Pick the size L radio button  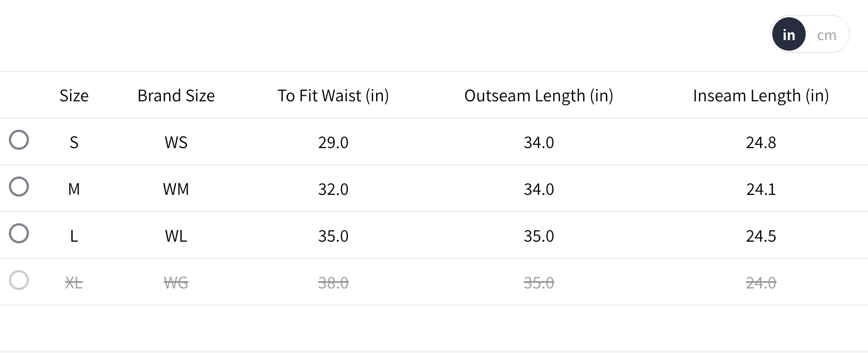[x=19, y=233]
